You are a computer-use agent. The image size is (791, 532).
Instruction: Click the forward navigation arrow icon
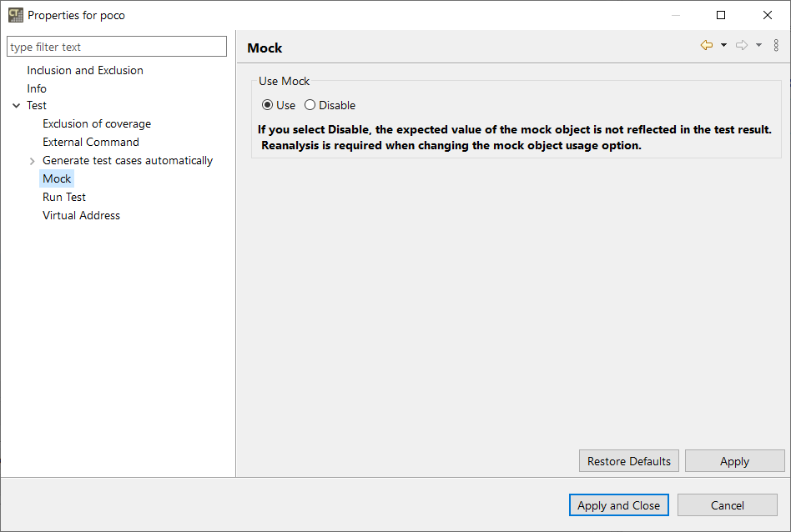point(741,46)
